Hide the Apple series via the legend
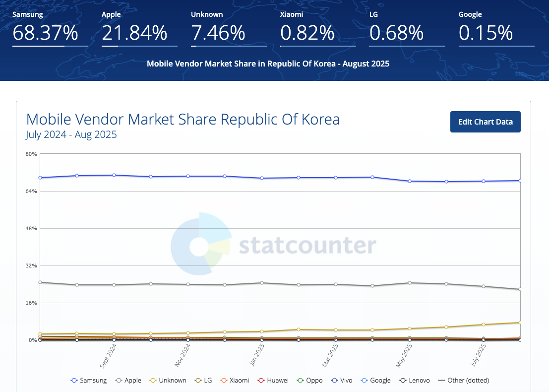 [128, 381]
